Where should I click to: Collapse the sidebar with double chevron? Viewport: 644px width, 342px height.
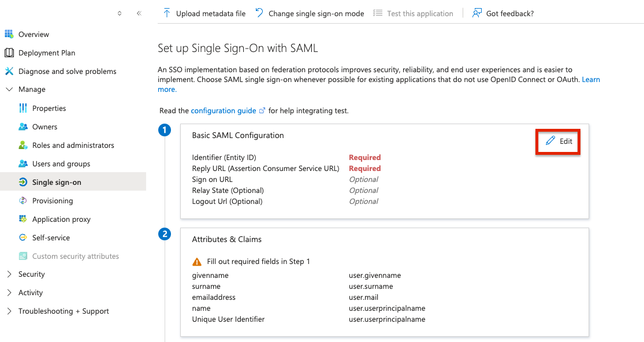(x=139, y=13)
